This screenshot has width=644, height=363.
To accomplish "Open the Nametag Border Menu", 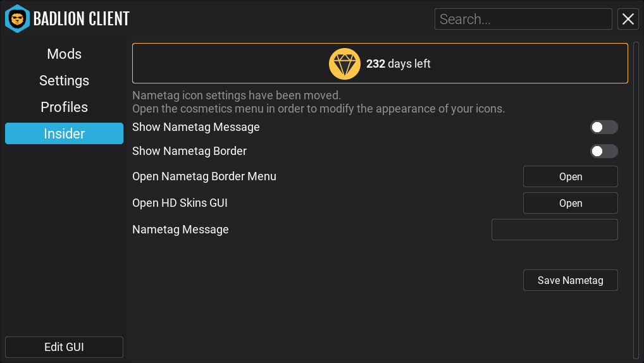I will point(571,176).
